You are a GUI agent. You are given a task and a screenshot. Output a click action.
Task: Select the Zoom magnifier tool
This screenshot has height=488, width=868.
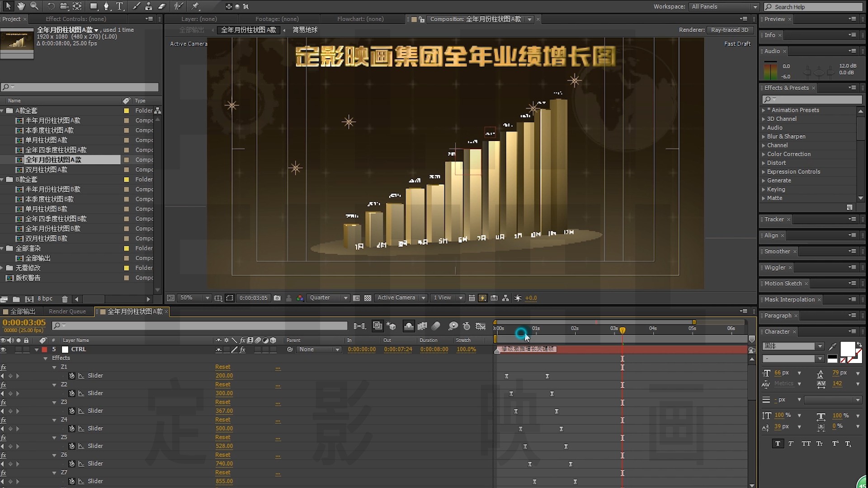34,6
